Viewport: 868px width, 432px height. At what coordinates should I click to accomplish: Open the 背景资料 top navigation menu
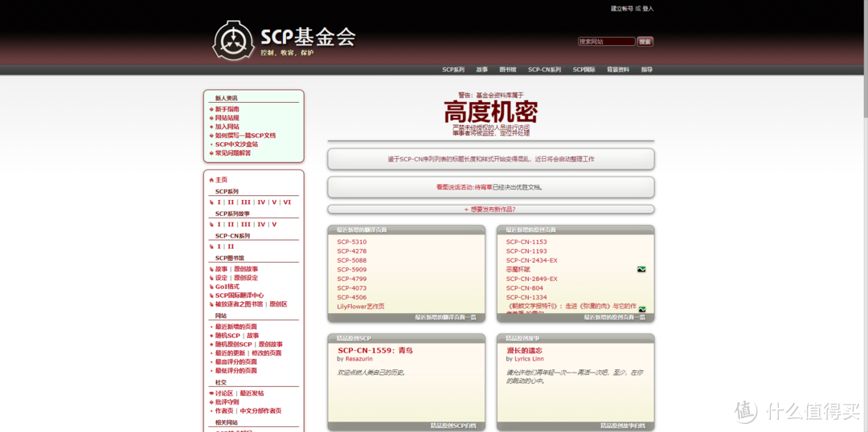(618, 70)
